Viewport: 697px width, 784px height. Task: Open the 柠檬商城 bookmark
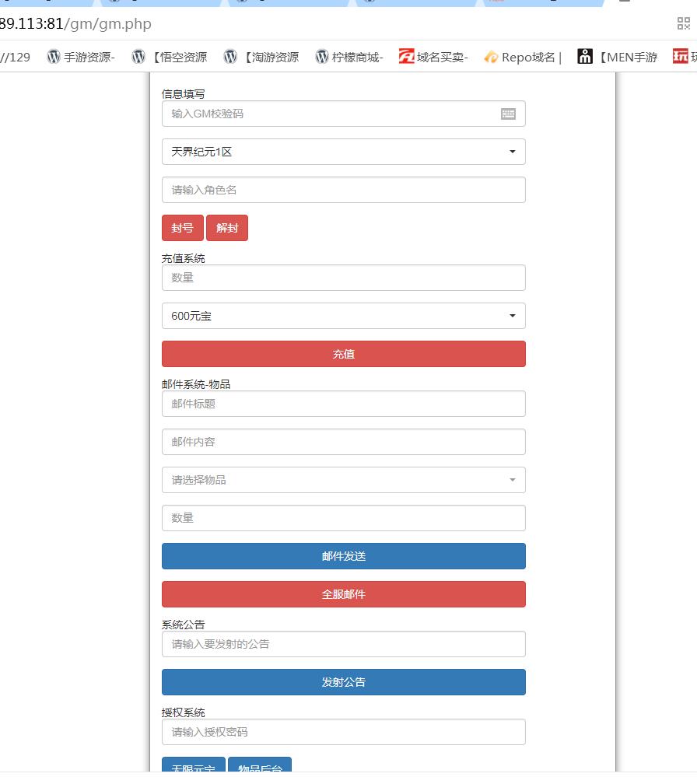[349, 57]
